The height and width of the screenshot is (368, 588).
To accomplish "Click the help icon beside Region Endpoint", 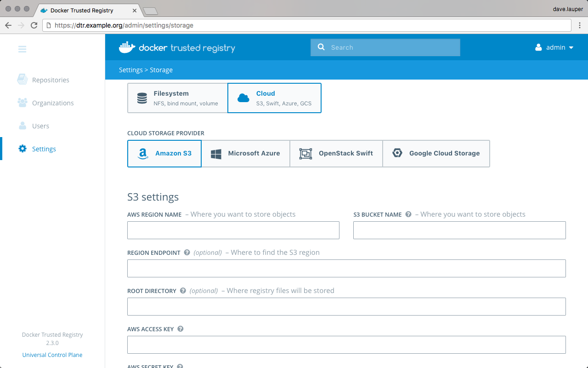I will (187, 253).
